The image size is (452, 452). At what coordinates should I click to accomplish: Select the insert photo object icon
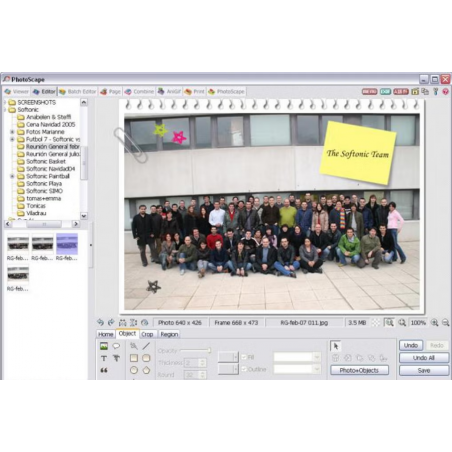pos(104,346)
